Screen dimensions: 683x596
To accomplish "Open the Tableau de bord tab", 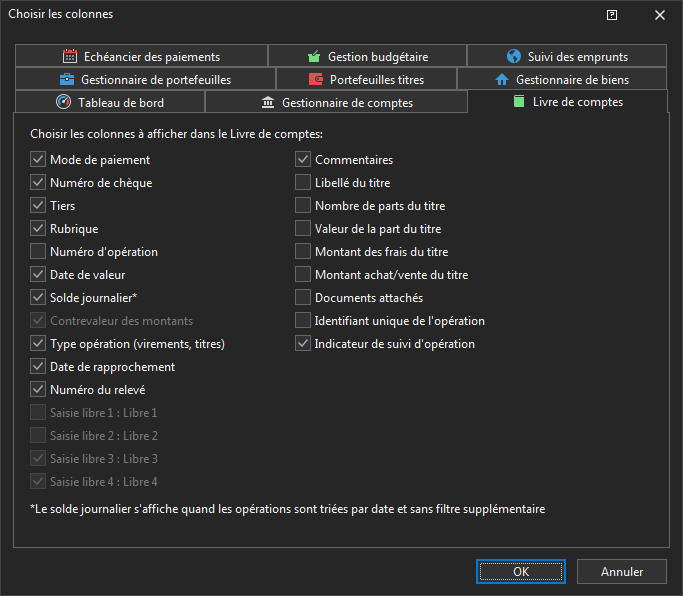I will tap(110, 102).
